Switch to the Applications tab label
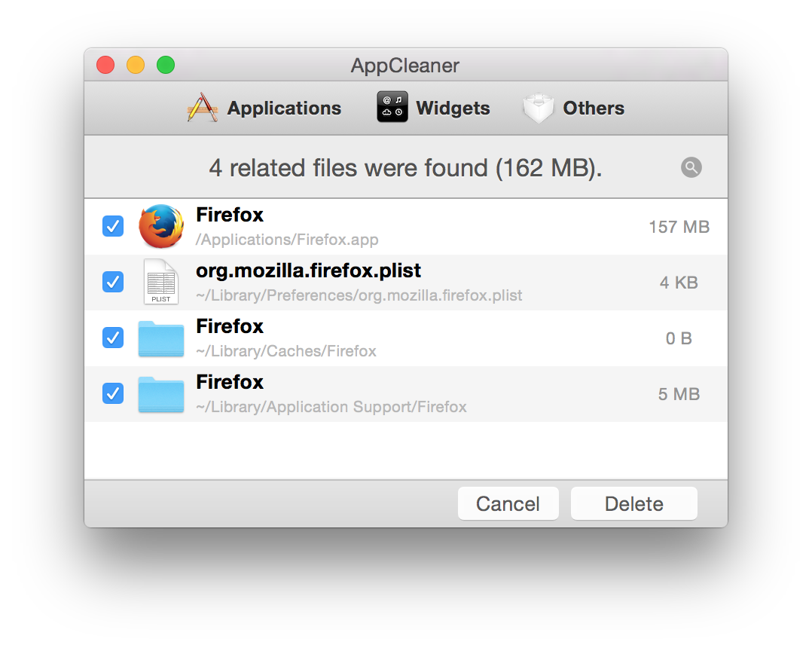Image resolution: width=812 pixels, height=648 pixels. pos(284,109)
